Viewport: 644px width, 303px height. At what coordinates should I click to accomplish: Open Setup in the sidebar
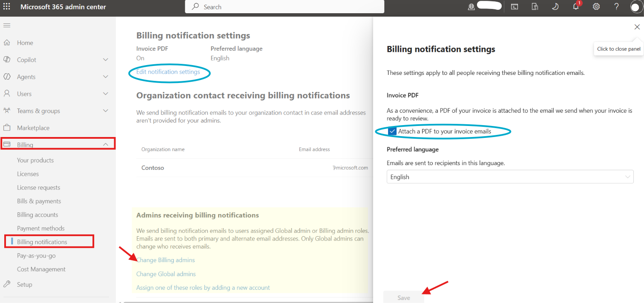coord(25,284)
